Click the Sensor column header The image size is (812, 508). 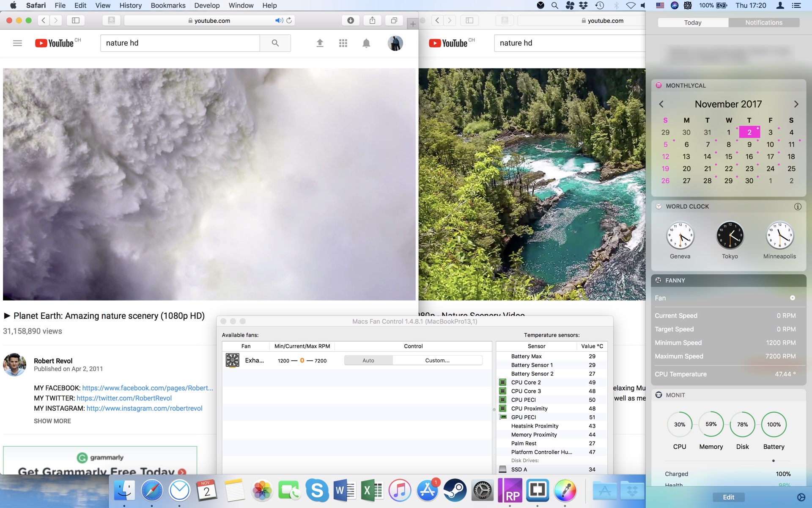tap(536, 346)
